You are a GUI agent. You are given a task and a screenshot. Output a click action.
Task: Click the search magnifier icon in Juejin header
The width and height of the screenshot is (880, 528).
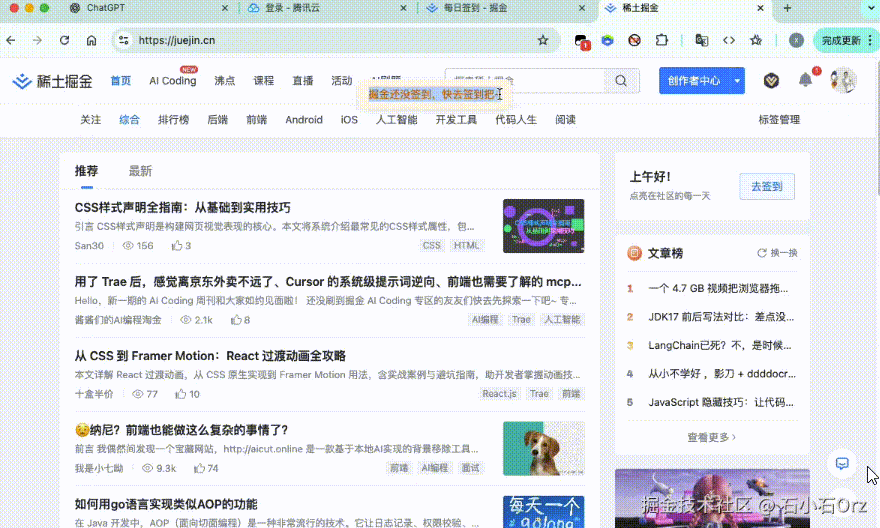621,81
